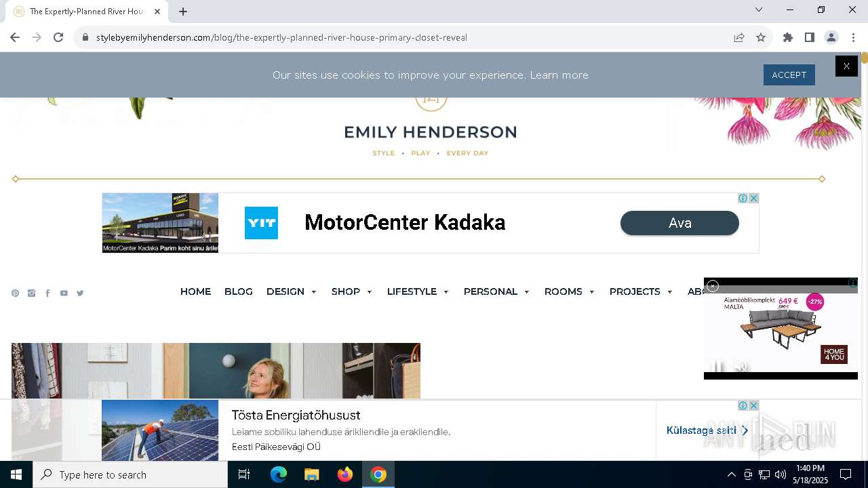
Task: Open the solar panel ad thumbnail
Action: click(160, 430)
